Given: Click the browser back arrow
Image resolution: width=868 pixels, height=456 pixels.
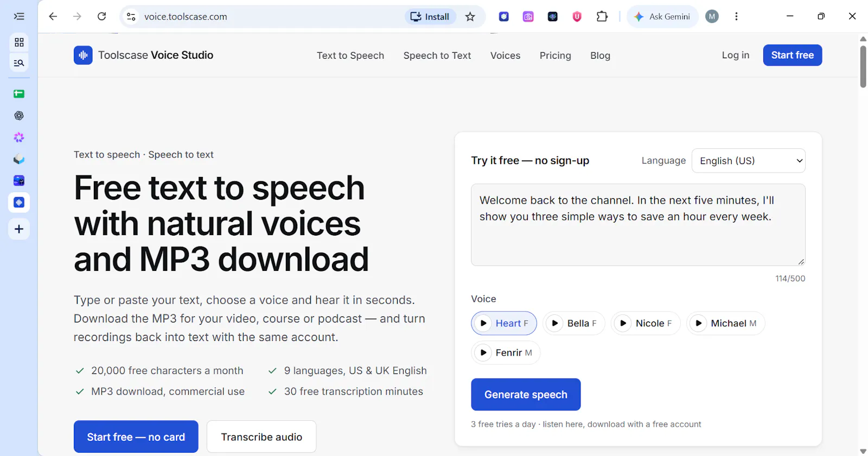Looking at the screenshot, I should [53, 16].
